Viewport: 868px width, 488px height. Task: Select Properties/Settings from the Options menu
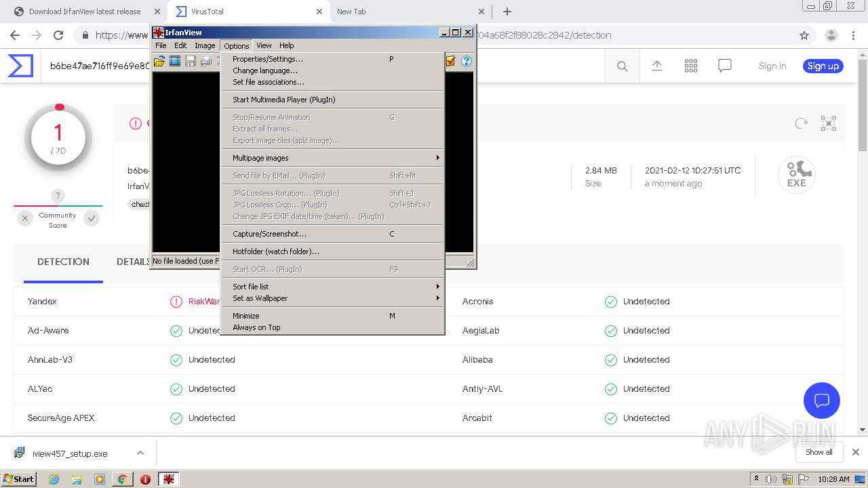click(333, 59)
